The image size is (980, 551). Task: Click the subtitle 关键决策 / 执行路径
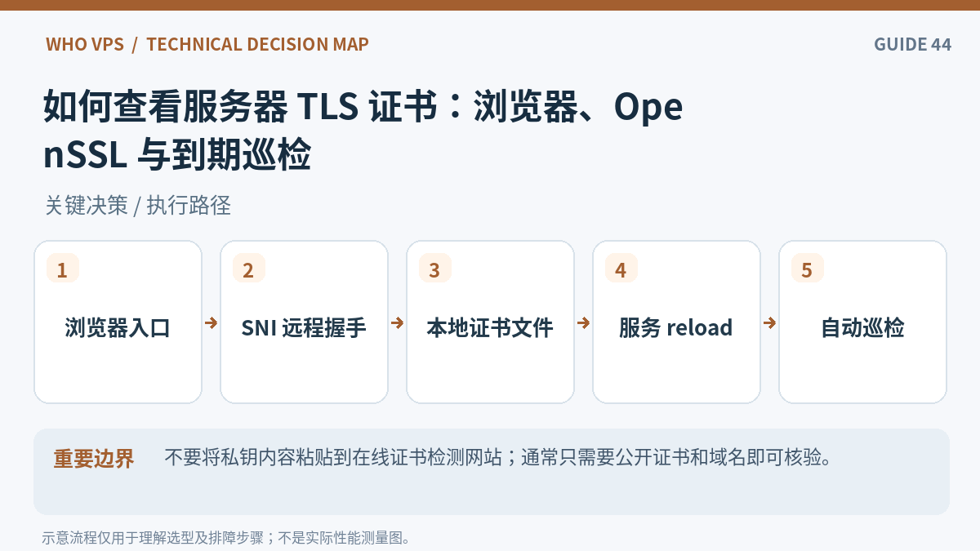click(x=138, y=205)
